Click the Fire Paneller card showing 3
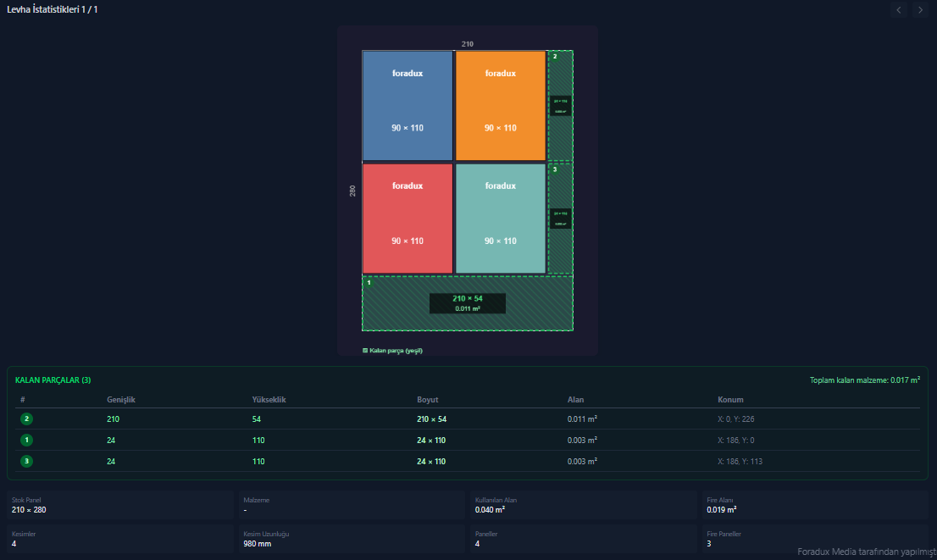937x560 pixels. point(815,539)
